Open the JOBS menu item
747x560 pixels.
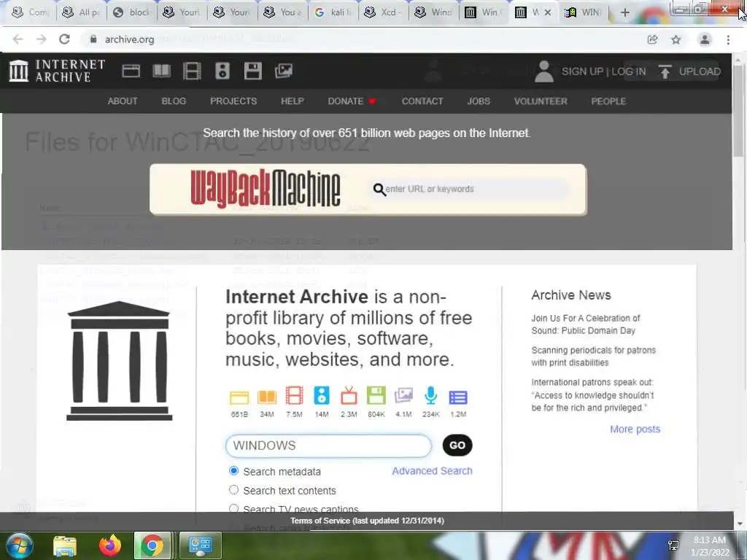click(x=479, y=101)
